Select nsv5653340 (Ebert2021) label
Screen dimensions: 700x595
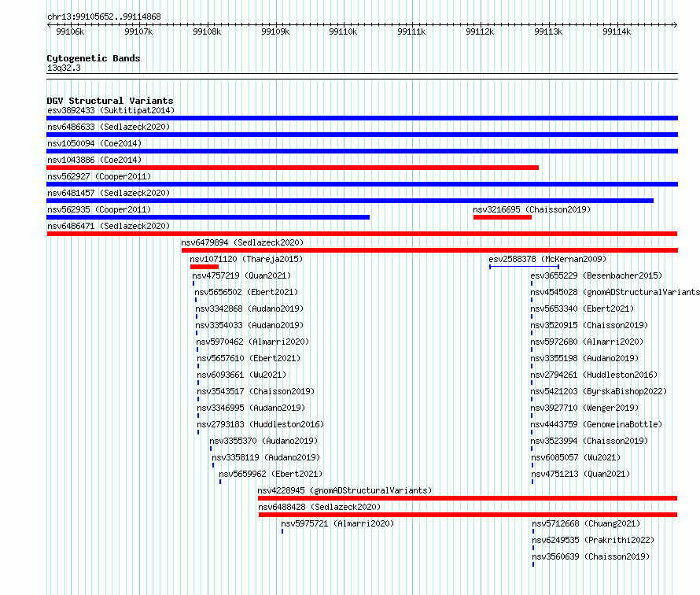tap(582, 309)
